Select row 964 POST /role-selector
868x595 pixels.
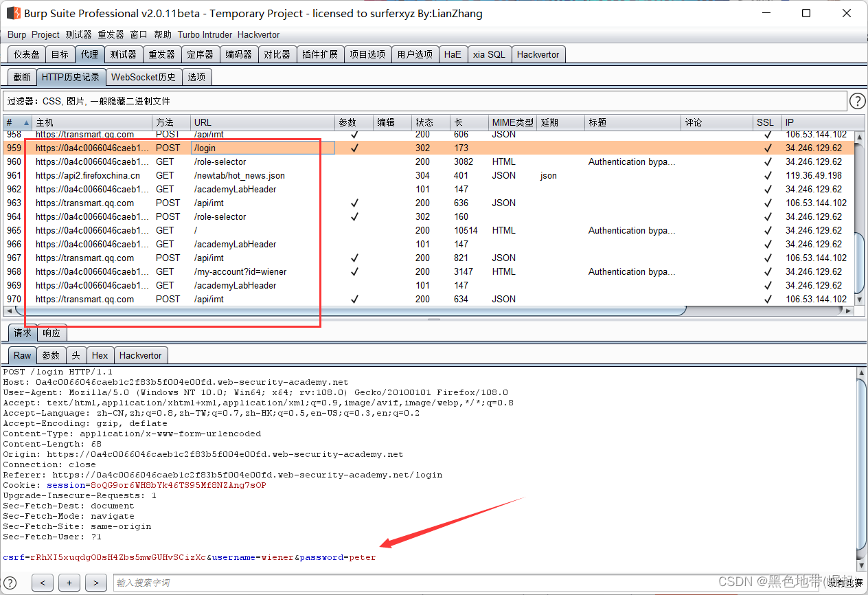429,216
